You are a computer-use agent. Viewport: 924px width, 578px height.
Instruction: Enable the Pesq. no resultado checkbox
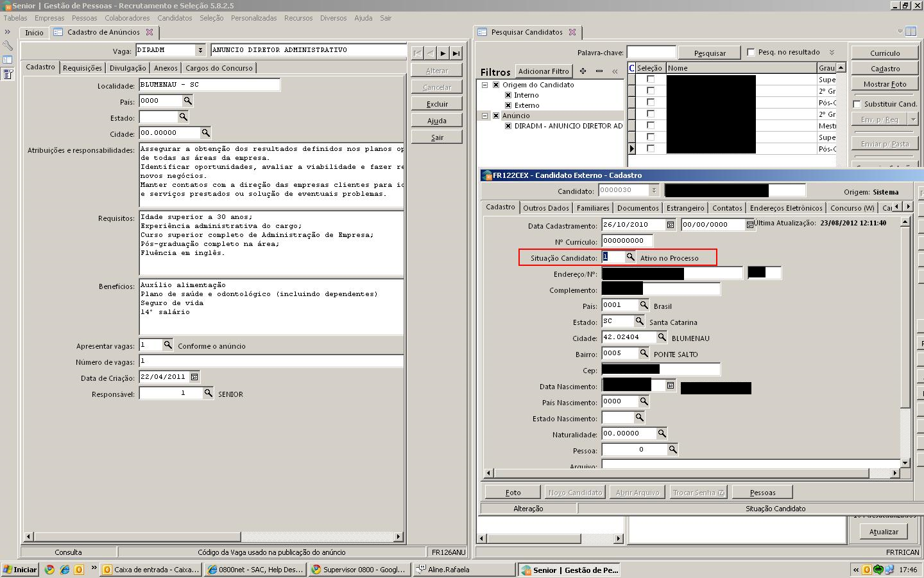tap(751, 53)
